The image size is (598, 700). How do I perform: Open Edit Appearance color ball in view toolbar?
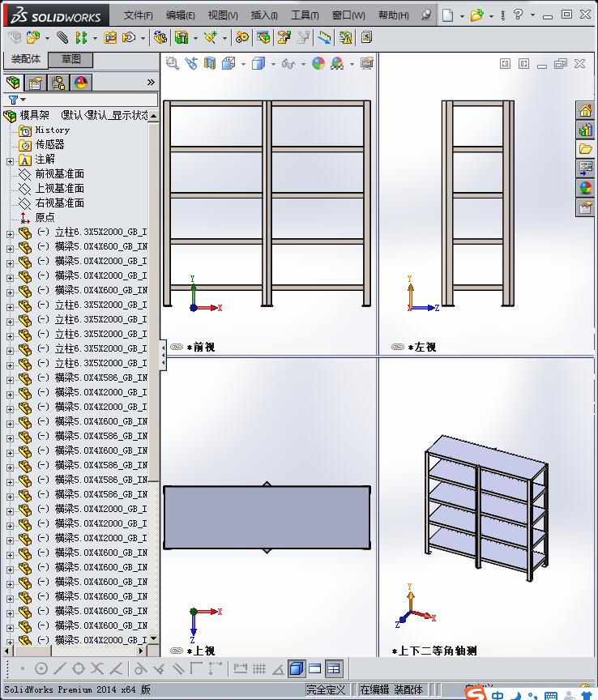pyautogui.click(x=318, y=63)
